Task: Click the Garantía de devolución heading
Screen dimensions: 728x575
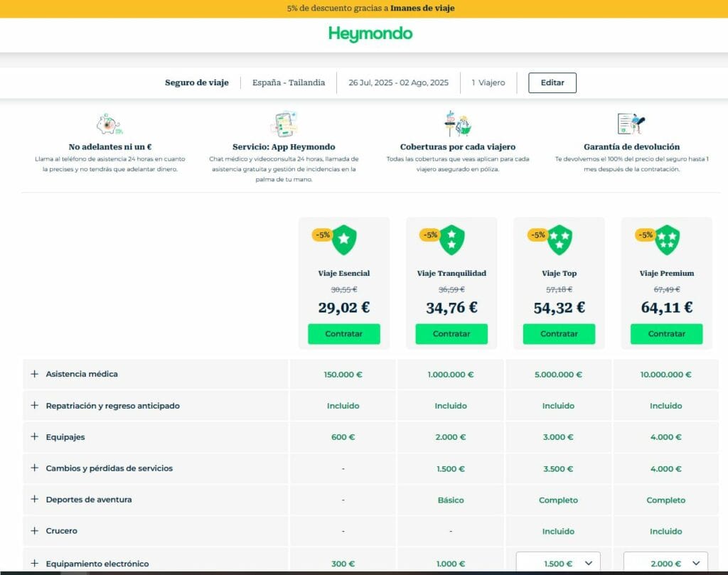Action: pyautogui.click(x=631, y=146)
